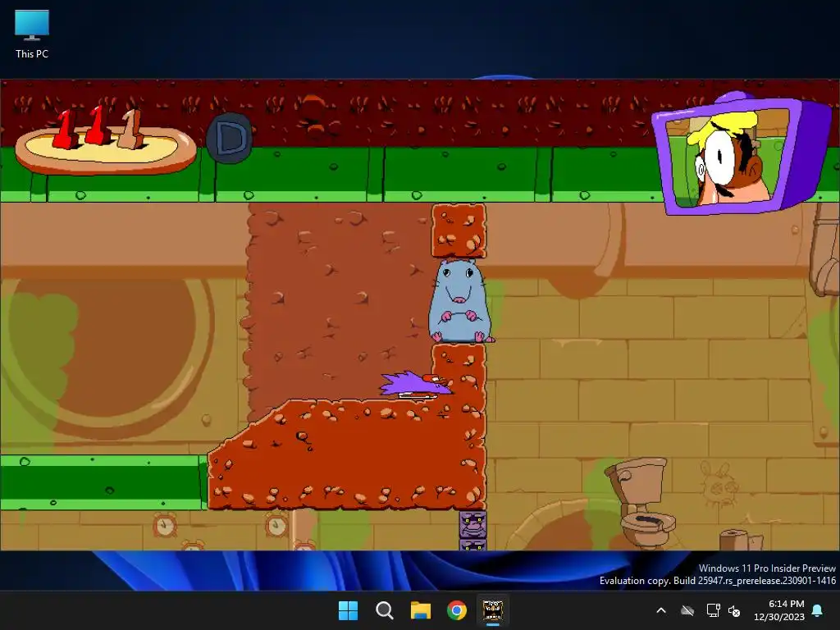Image resolution: width=840 pixels, height=630 pixels.
Task: Open the notifications bell icon
Action: coord(818,610)
